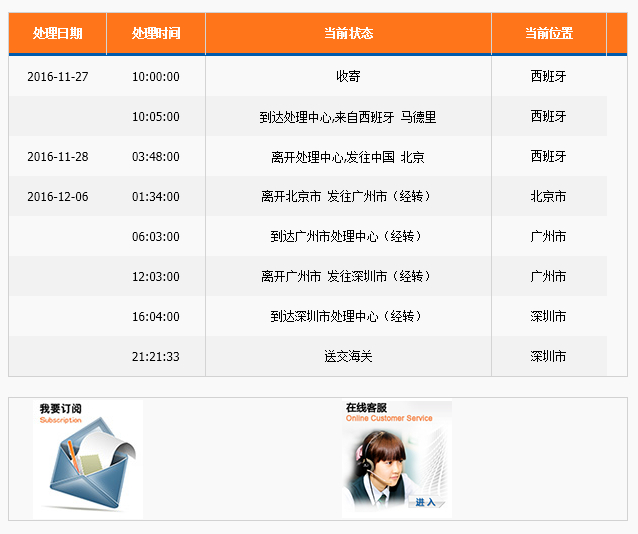Click the time cell 16:04:00
638x534 pixels.
coord(155,317)
